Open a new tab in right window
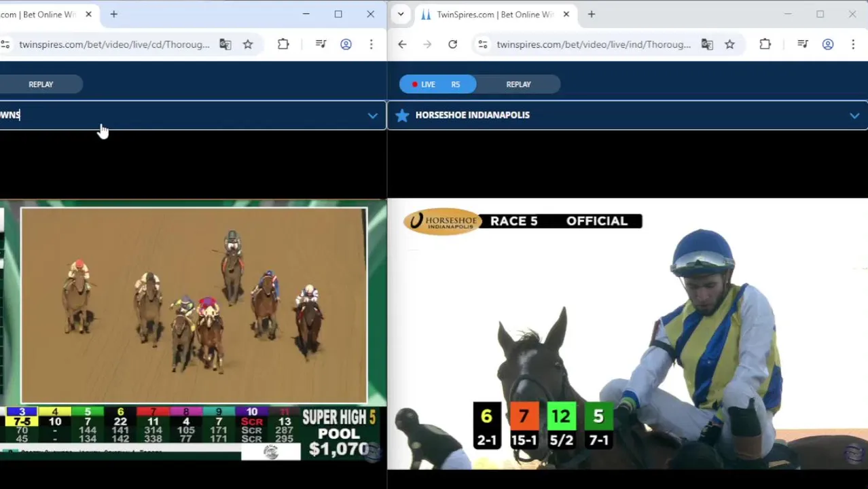 coord(592,14)
